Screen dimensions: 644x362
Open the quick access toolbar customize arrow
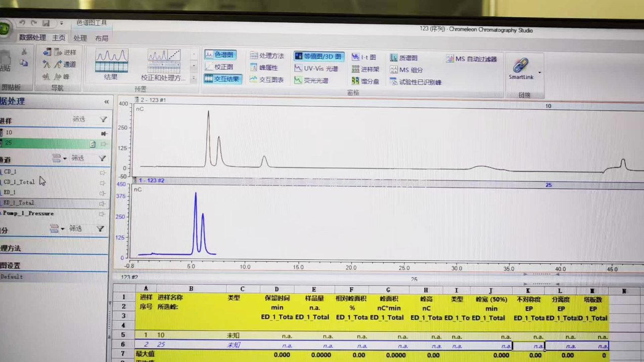click(x=62, y=23)
